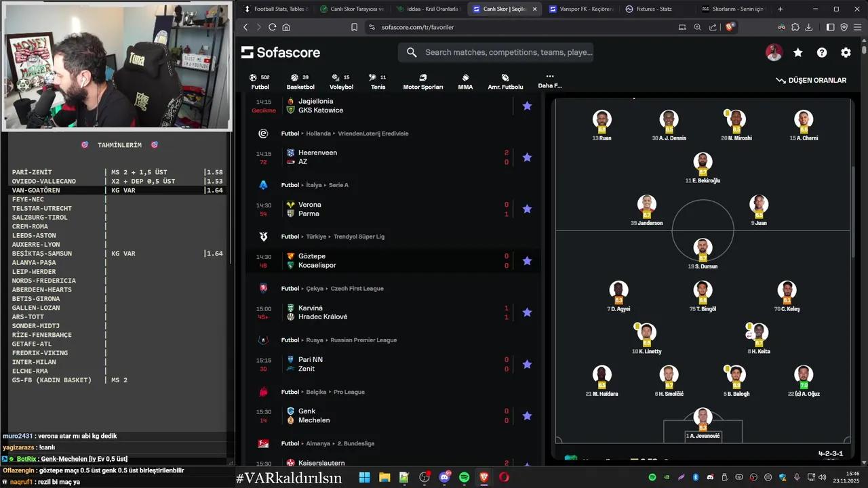Open İtalya Serie A league header

[314, 185]
